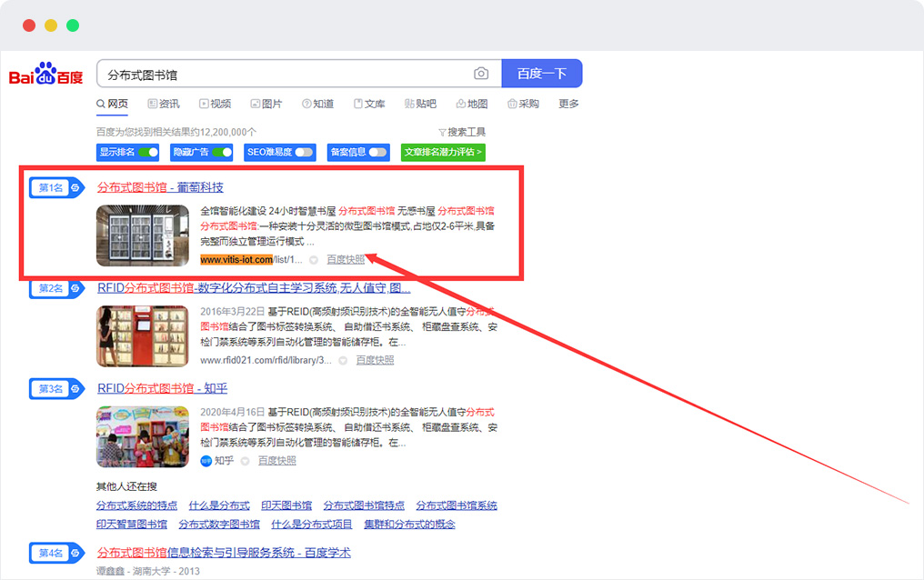924x580 pixels.
Task: Visit the www.vitis-iot.com URL link
Action: click(x=252, y=260)
